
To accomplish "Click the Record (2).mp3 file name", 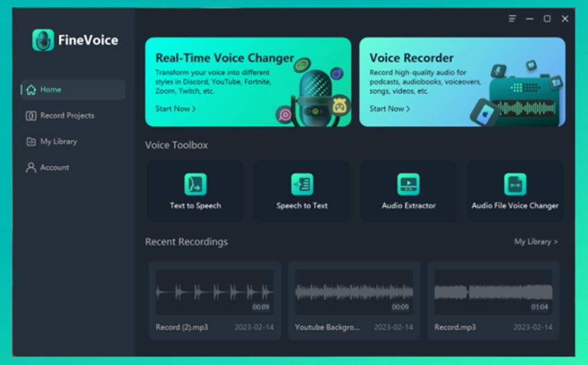I will click(x=182, y=327).
